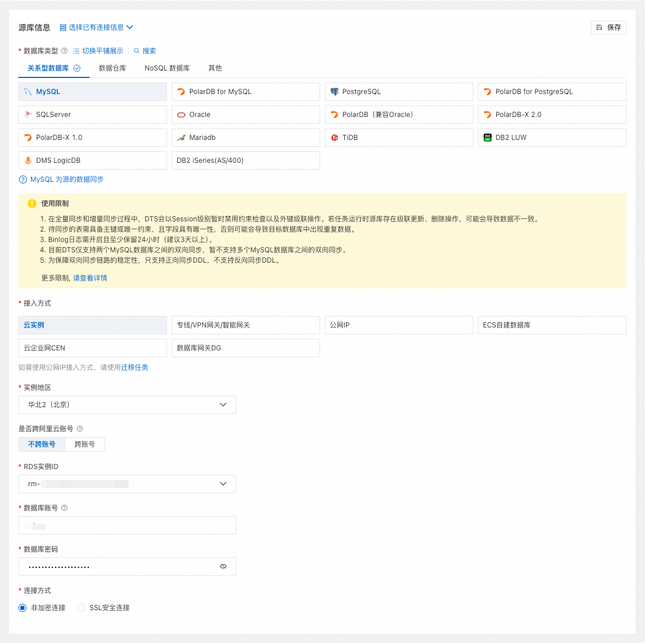Choose SQLServer database type

point(92,115)
